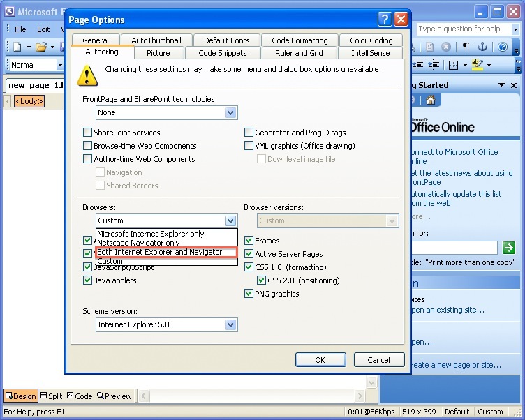Image resolution: width=525 pixels, height=420 pixels.
Task: Click the Open folder toolbar icon
Action: coord(41,47)
